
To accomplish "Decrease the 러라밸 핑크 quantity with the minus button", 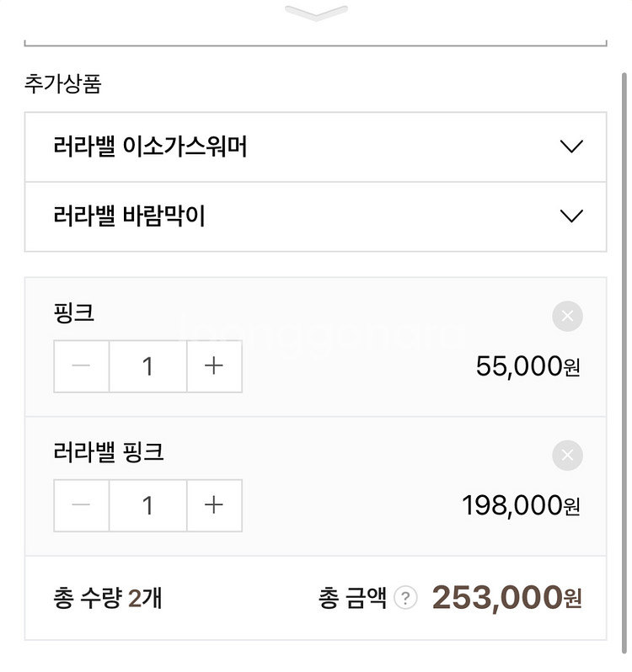I will coord(82,505).
